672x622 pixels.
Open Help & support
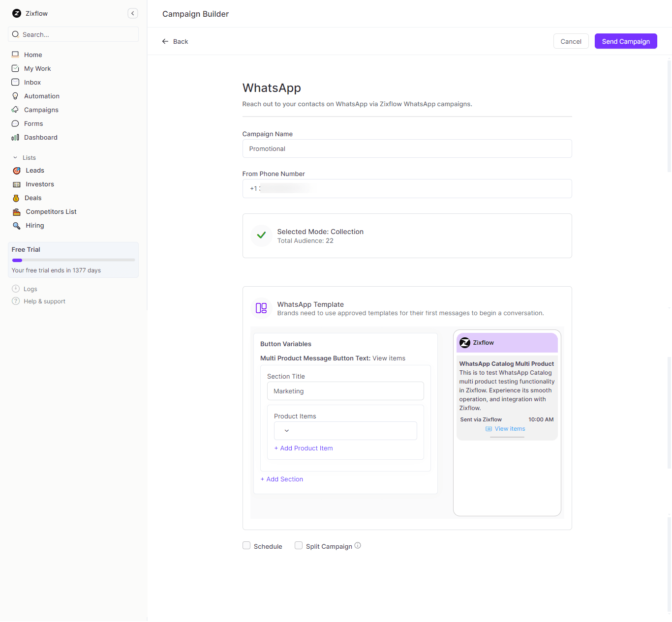point(44,301)
